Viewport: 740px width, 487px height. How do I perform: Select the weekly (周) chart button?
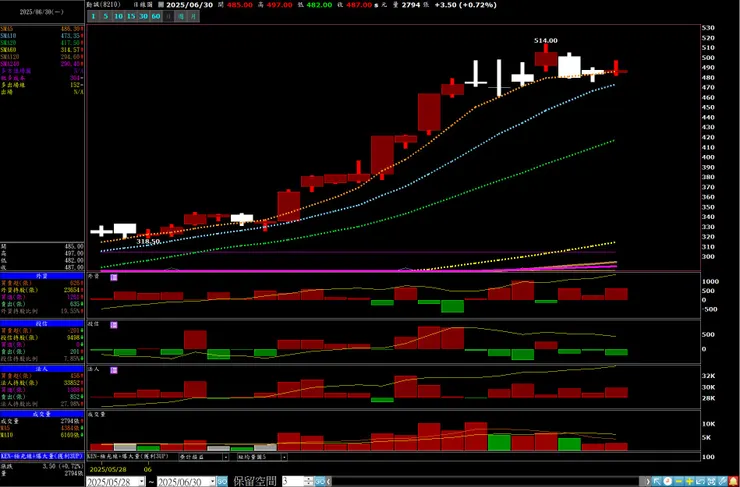(x=181, y=17)
